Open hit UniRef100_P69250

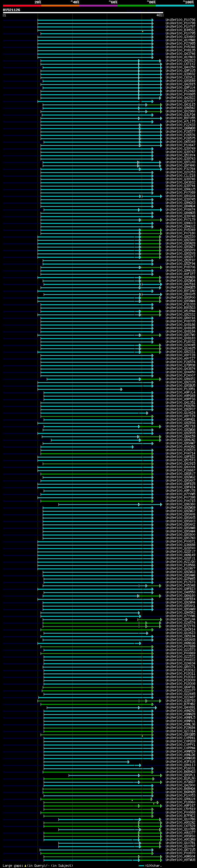point(180,406)
